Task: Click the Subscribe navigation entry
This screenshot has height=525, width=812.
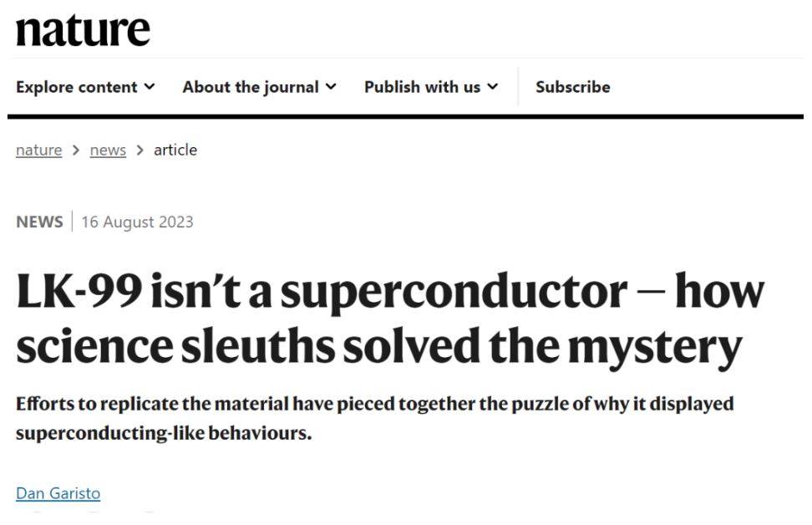Action: [573, 87]
